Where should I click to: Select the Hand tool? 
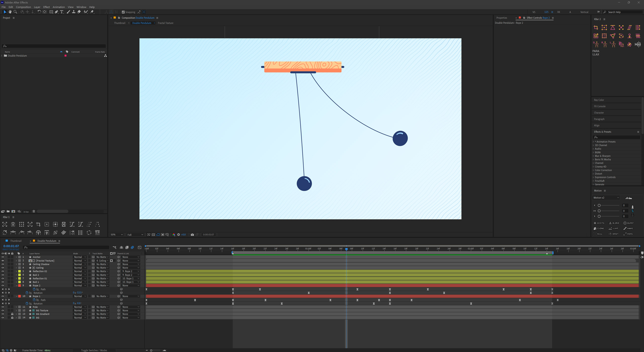point(10,12)
